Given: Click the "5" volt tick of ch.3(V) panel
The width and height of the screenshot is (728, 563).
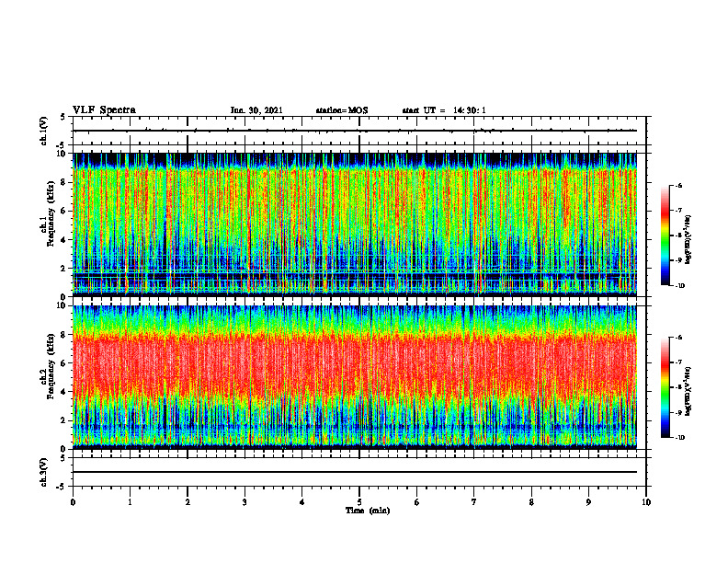Looking at the screenshot, I should click(64, 458).
